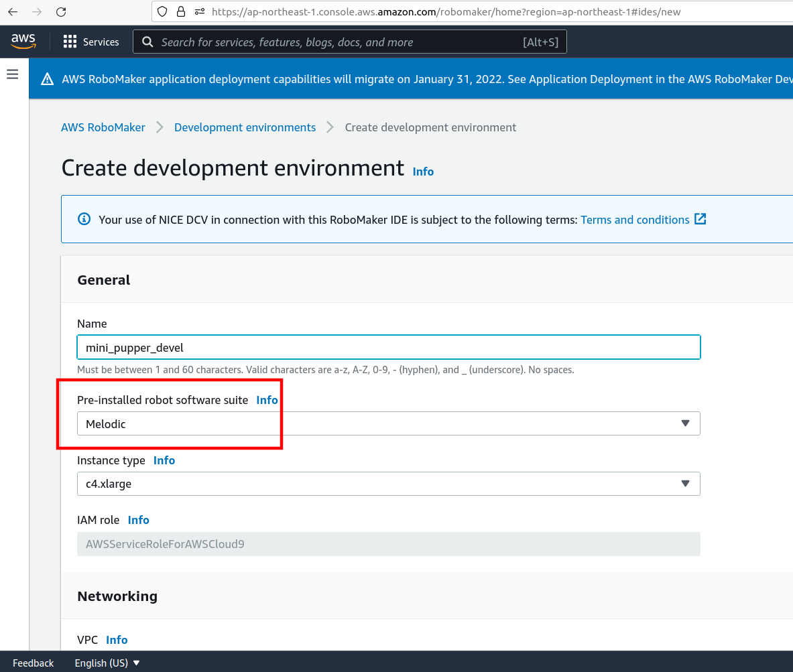
Task: Click the permissions icon in address bar
Action: pyautogui.click(x=200, y=11)
